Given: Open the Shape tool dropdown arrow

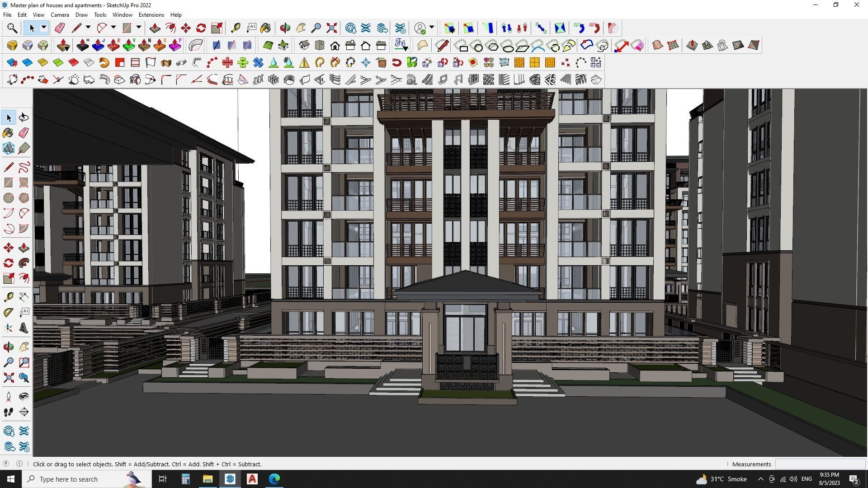Looking at the screenshot, I should 139,28.
